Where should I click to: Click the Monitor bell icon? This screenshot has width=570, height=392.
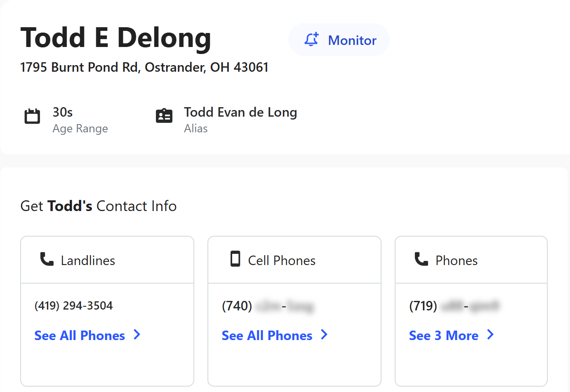(x=311, y=40)
